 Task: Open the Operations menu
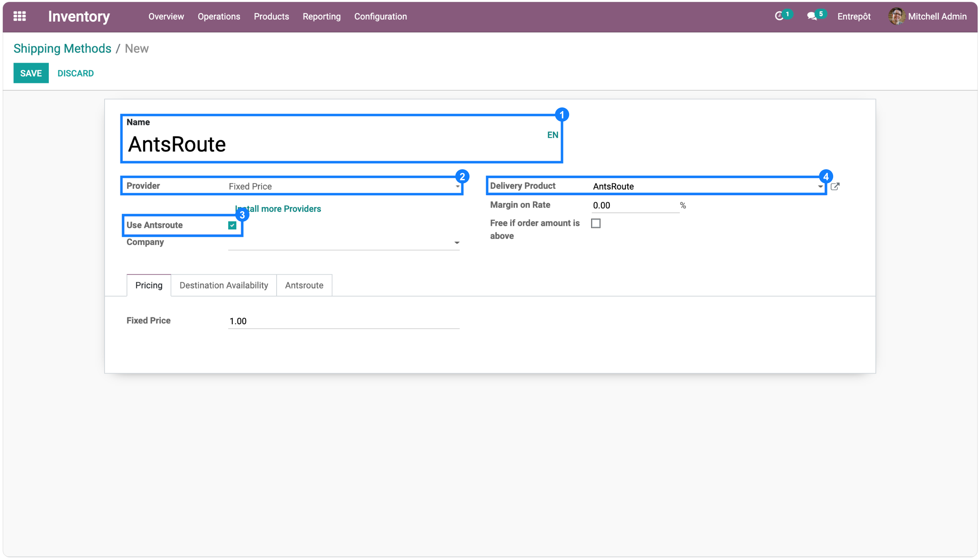click(x=219, y=16)
